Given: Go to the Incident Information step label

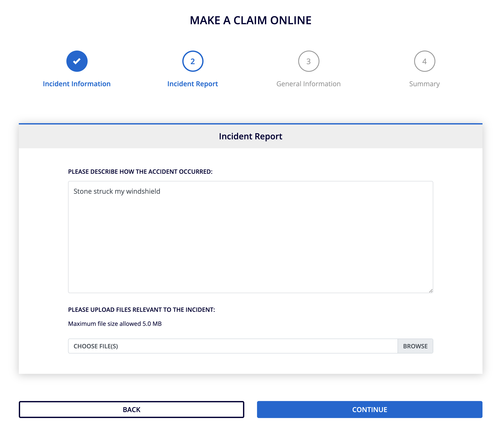Looking at the screenshot, I should pyautogui.click(x=77, y=84).
